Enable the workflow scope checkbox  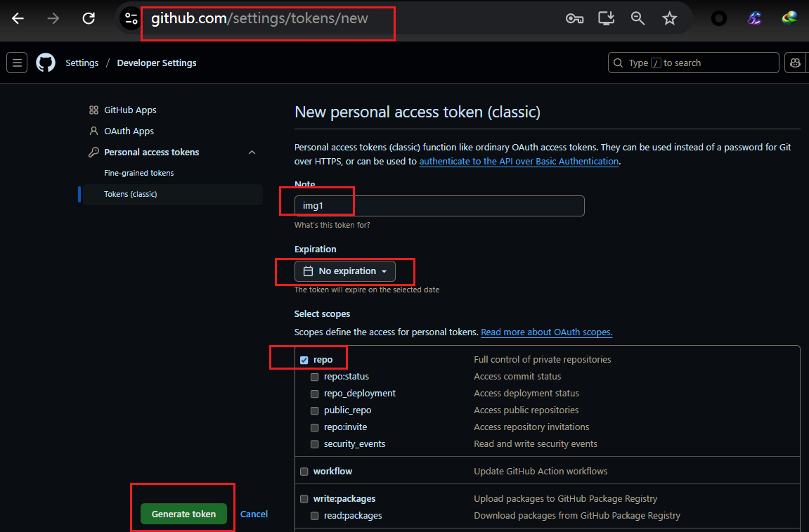point(304,472)
